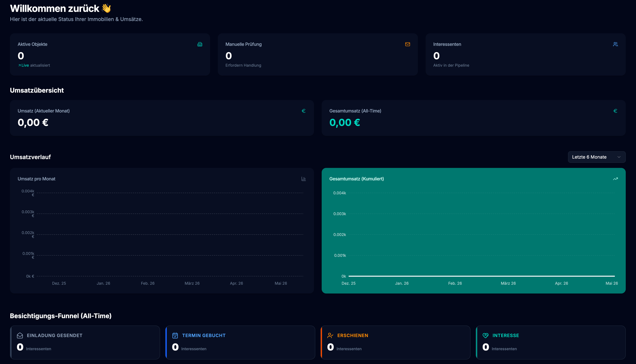Select the Einladung Gesendet funnel card

pos(85,342)
